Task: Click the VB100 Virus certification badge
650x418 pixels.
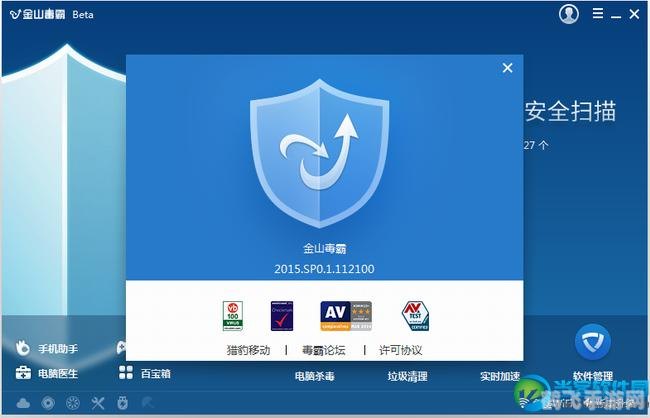Action: pos(233,316)
